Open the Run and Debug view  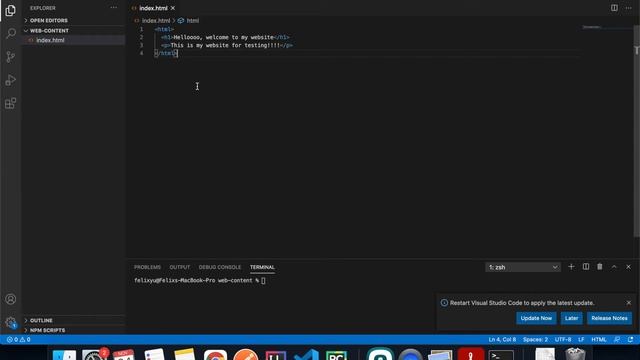[11, 80]
